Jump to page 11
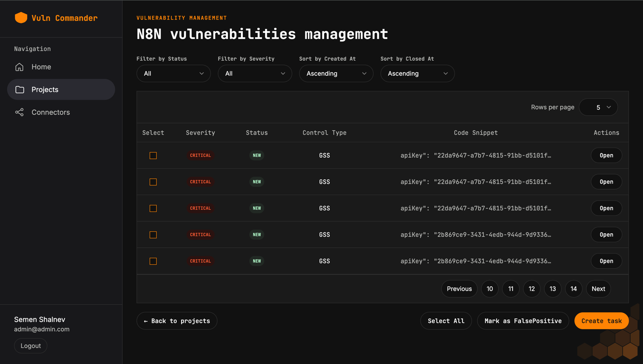 click(x=511, y=289)
